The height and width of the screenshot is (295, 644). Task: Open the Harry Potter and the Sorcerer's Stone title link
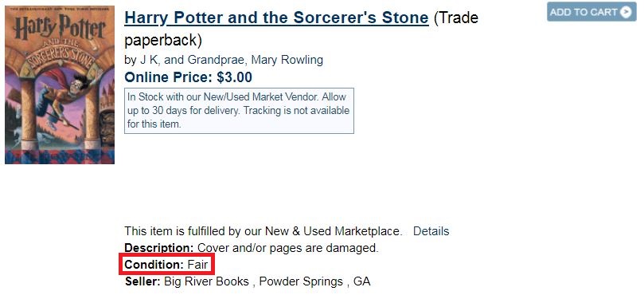click(x=276, y=18)
